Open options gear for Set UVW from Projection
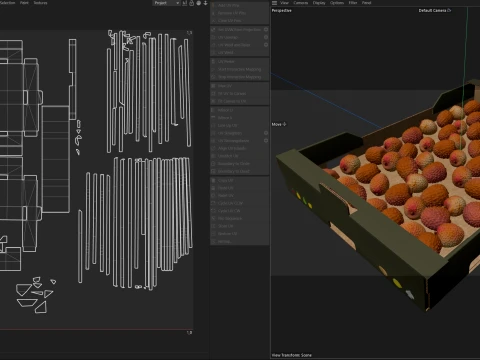The width and height of the screenshot is (480, 360). pyautogui.click(x=266, y=29)
